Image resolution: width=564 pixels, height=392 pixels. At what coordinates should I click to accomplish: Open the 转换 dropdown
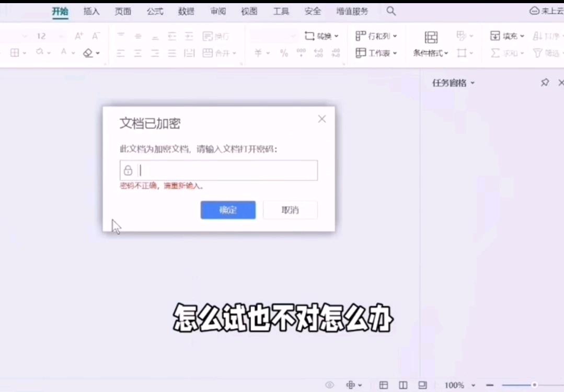coord(321,36)
